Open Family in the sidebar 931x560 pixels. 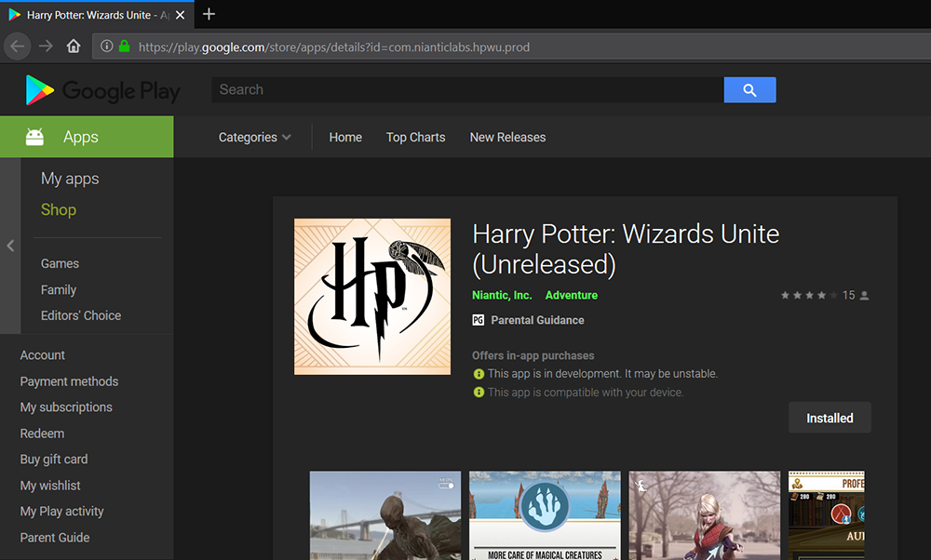(58, 289)
